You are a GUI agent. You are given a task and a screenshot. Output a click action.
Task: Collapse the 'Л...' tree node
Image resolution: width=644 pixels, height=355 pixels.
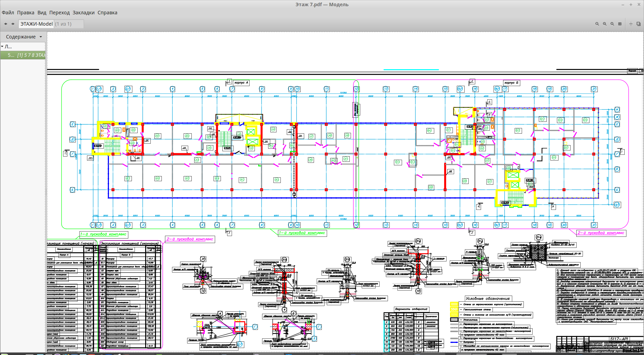click(2, 47)
